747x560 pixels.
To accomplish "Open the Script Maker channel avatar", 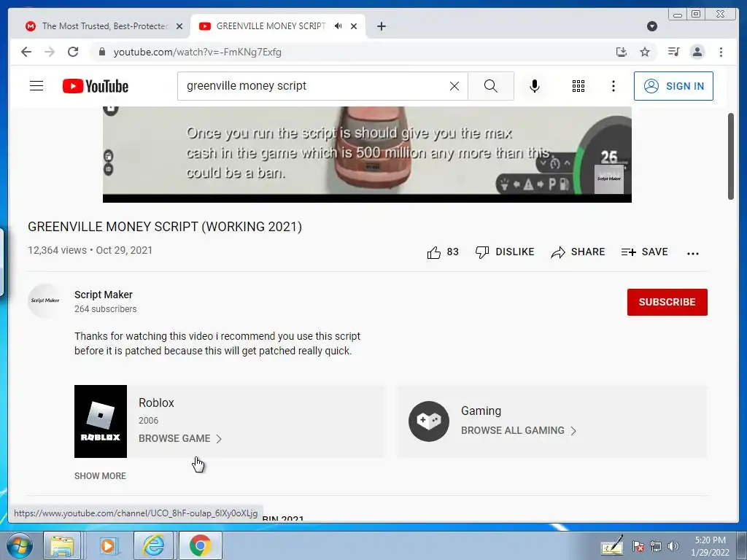I will (x=44, y=300).
